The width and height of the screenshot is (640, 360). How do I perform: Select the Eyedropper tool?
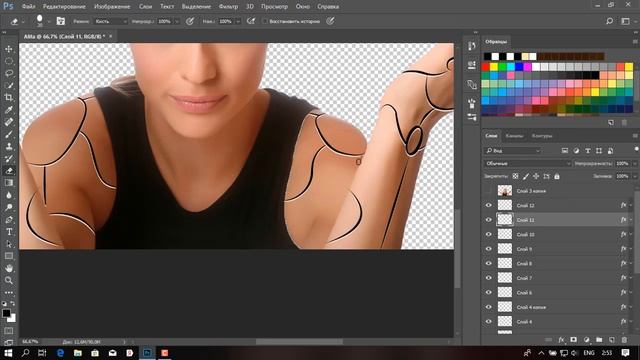pos(9,110)
